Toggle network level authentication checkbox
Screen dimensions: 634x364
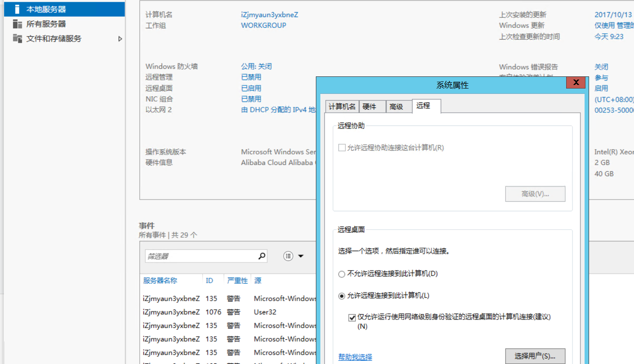[352, 317]
